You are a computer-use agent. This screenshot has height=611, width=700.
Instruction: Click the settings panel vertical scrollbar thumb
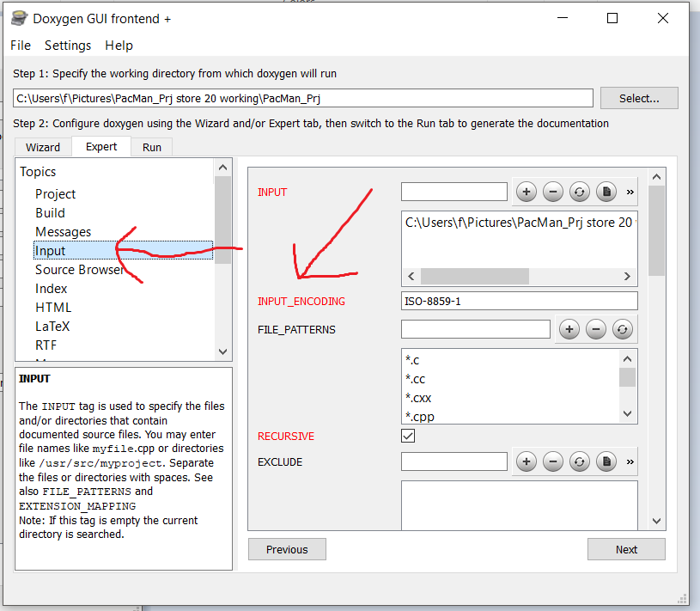(x=656, y=231)
